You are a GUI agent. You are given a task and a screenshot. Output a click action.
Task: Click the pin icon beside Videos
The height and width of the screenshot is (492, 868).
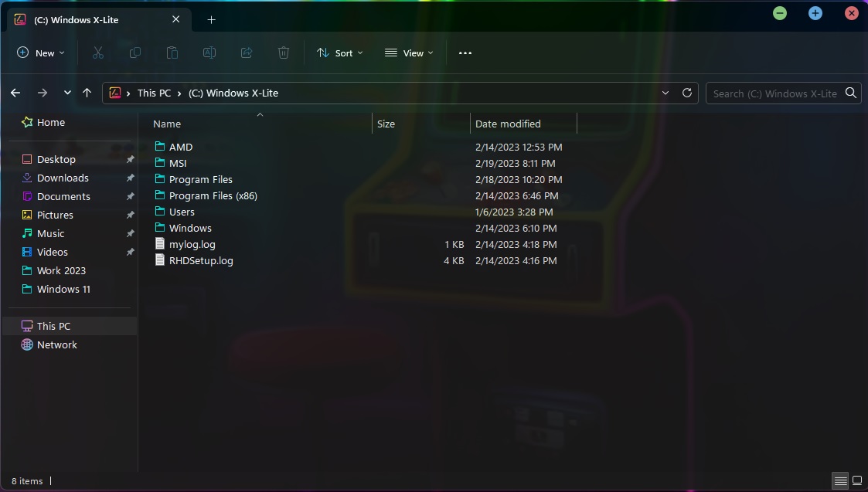click(x=130, y=252)
